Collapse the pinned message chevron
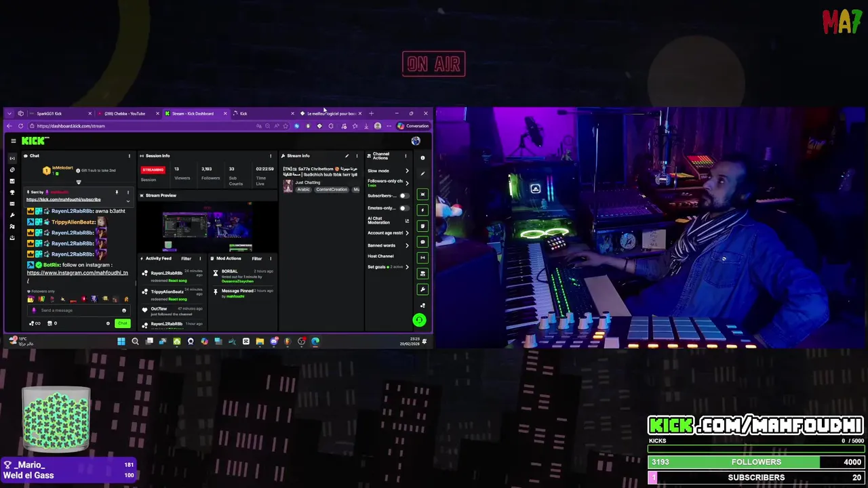This screenshot has width=868, height=488. click(x=128, y=201)
